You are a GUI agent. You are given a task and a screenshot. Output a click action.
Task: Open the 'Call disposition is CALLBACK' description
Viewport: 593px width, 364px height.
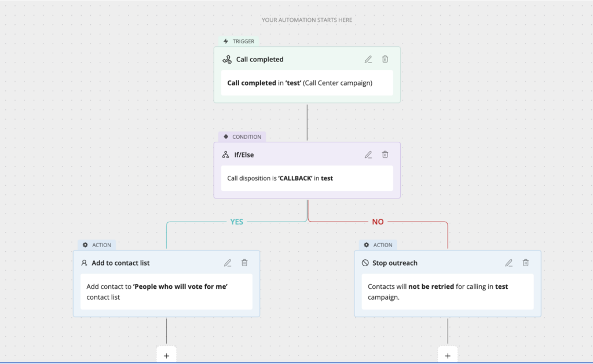[x=307, y=178]
